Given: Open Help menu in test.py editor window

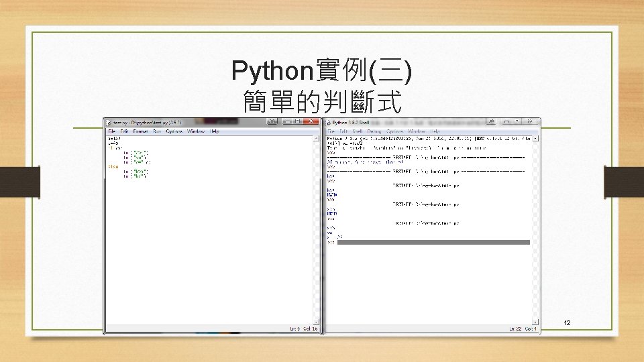Looking at the screenshot, I should (215, 131).
